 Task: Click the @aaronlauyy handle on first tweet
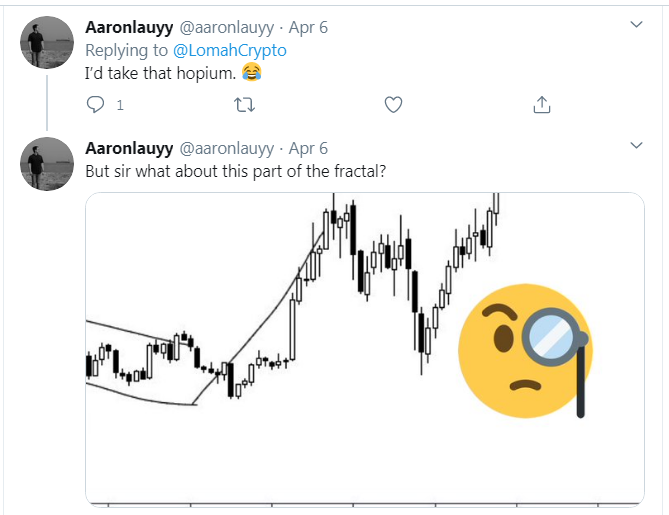[226, 25]
